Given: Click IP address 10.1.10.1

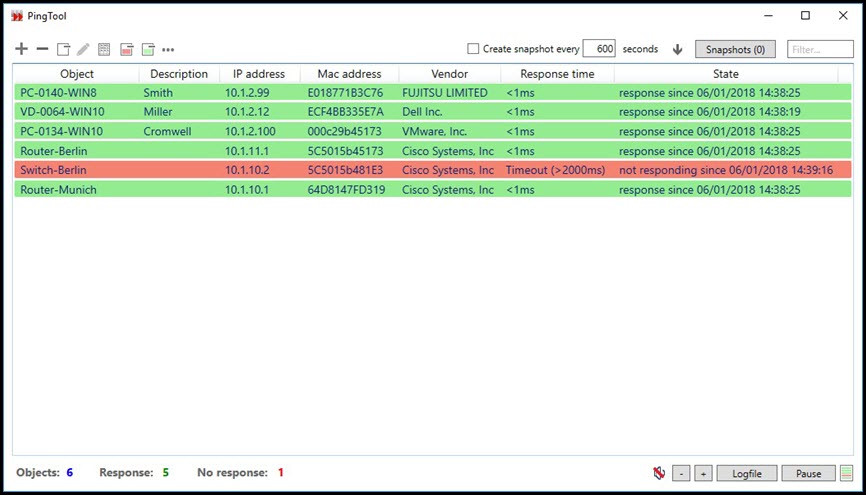Looking at the screenshot, I should click(247, 189).
